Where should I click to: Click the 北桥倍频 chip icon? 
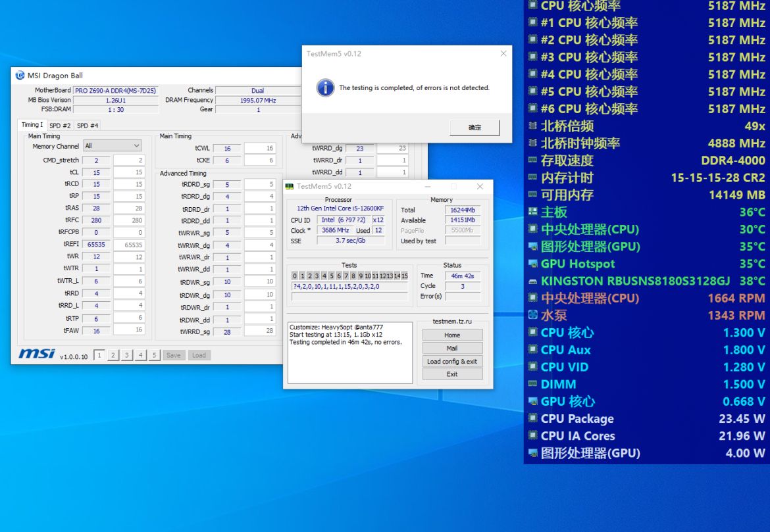[532, 126]
